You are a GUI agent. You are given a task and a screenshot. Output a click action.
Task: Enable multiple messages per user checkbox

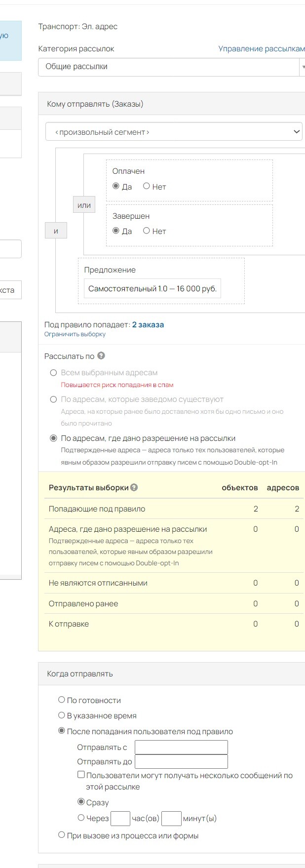81,775
